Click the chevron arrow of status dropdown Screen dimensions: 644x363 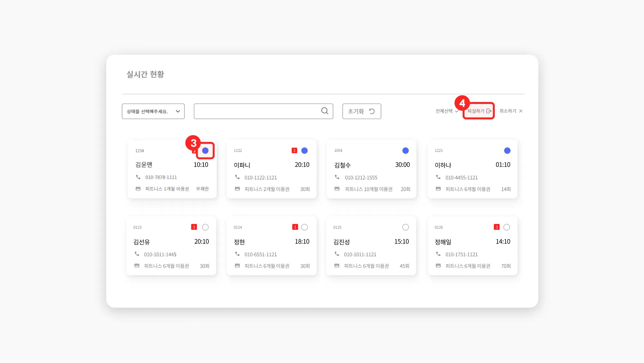(178, 111)
